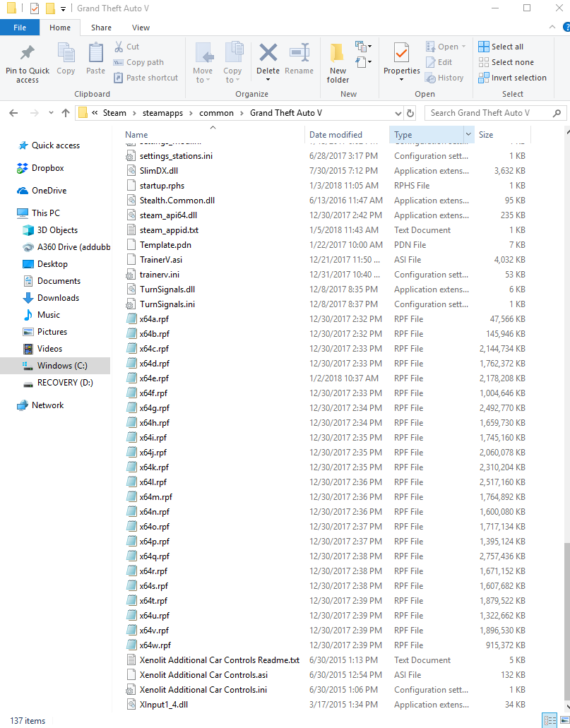Viewport: 570px width, 728px height.
Task: Click the Delete red X icon
Action: pyautogui.click(x=268, y=52)
